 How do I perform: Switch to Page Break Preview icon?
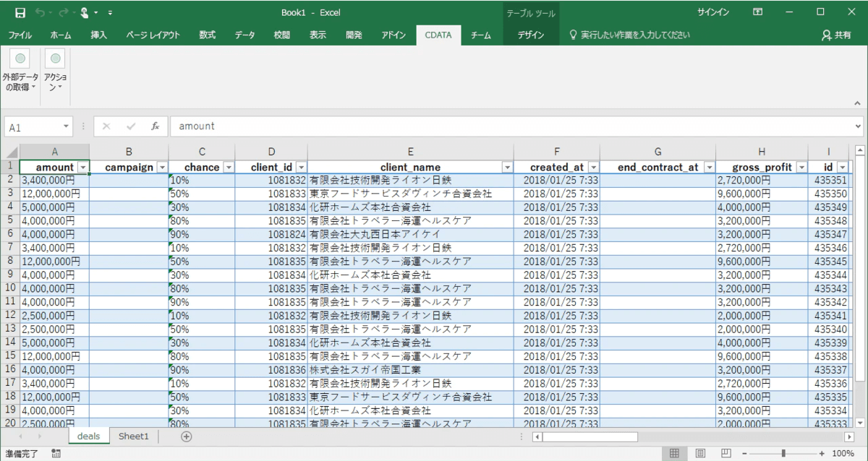[x=726, y=453]
